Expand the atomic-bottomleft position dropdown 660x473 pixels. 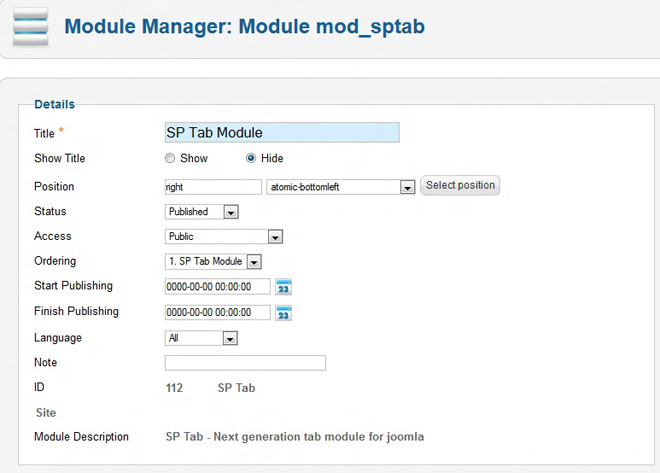coord(407,187)
